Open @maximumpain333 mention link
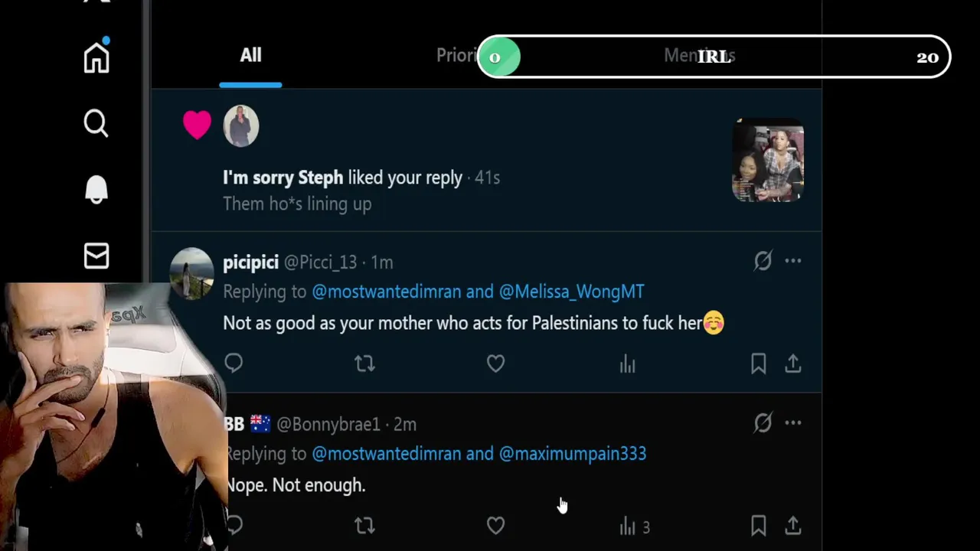The image size is (980, 551). coord(572,453)
